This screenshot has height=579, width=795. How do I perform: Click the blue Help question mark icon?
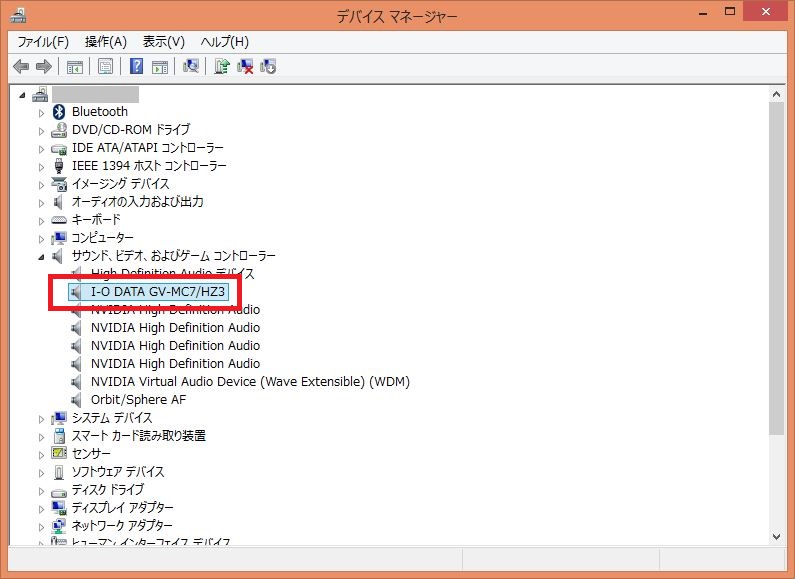(136, 66)
